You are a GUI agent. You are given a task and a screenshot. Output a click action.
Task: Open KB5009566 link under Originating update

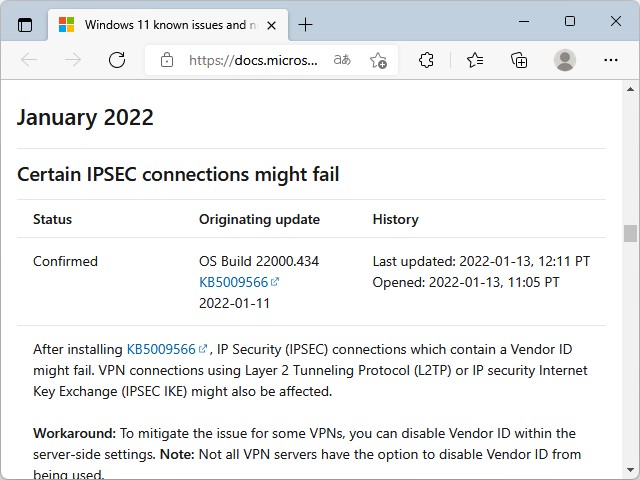[234, 282]
